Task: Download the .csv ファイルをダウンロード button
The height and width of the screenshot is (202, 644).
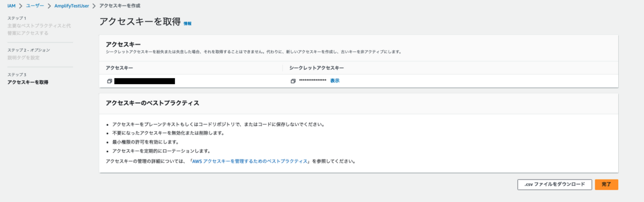Action: point(554,184)
